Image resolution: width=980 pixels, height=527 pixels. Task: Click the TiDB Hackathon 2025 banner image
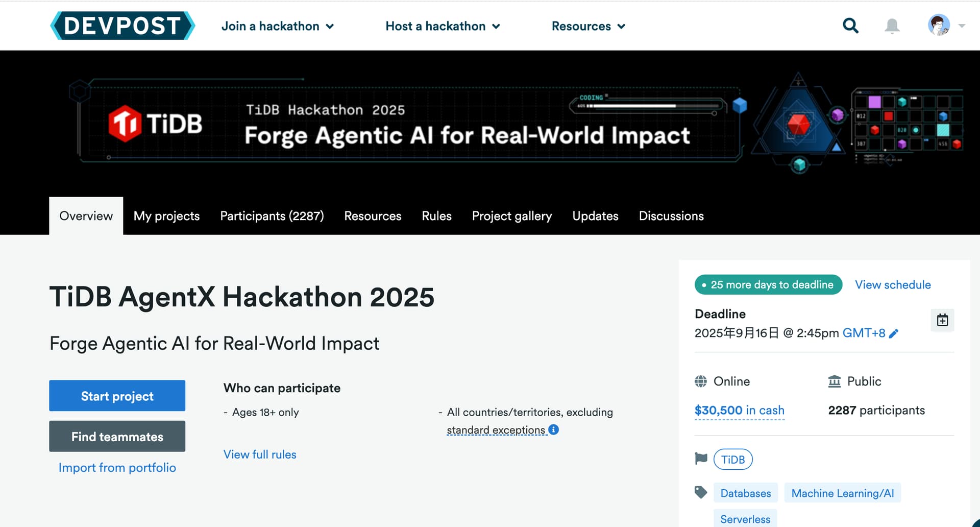[x=490, y=123]
